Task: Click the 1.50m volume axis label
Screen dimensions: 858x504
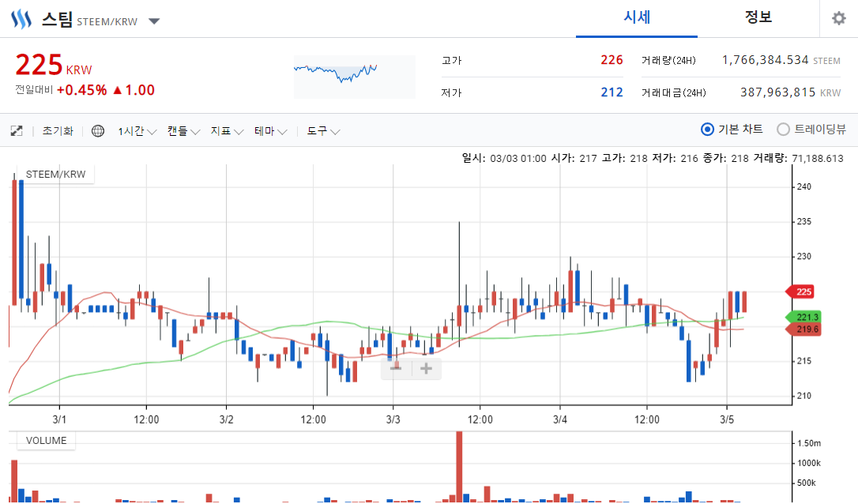Action: 809,443
